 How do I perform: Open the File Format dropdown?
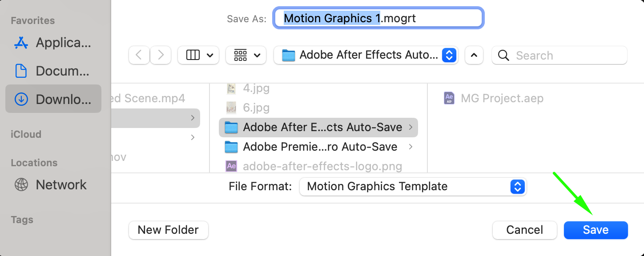(413, 187)
